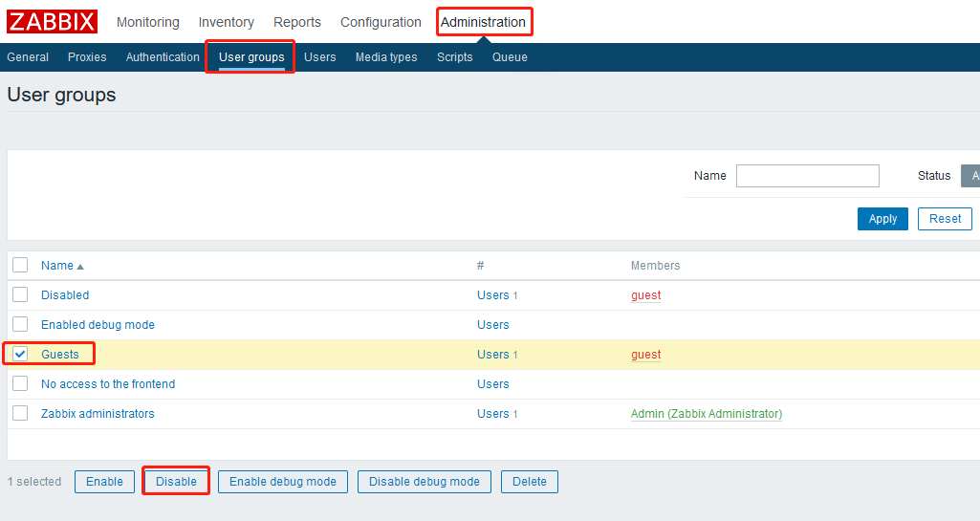
Task: Click the ZABBIX logo
Action: (x=52, y=22)
